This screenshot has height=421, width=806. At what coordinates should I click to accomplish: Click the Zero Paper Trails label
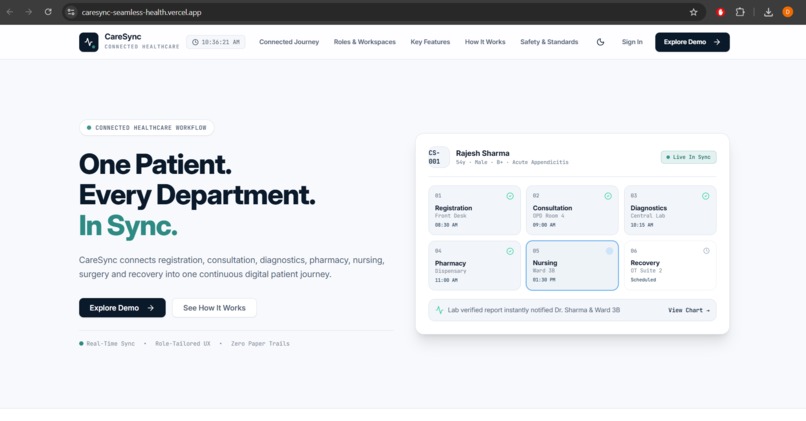click(x=260, y=343)
